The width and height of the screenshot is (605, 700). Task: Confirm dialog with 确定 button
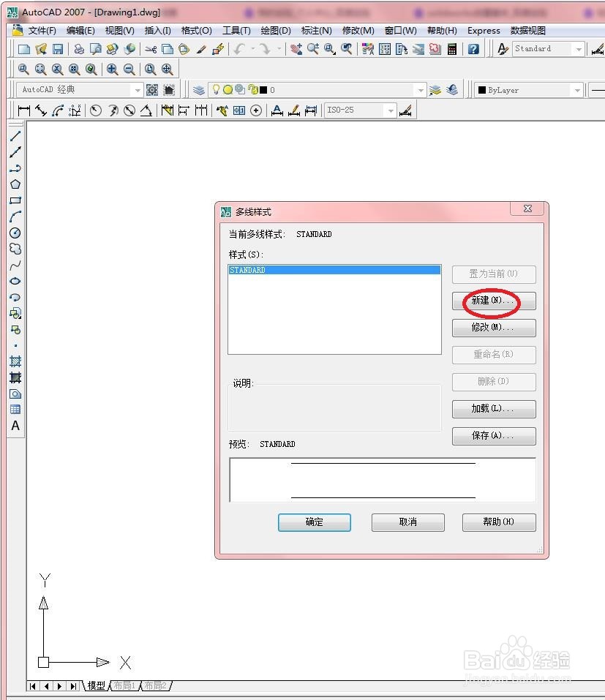point(315,522)
